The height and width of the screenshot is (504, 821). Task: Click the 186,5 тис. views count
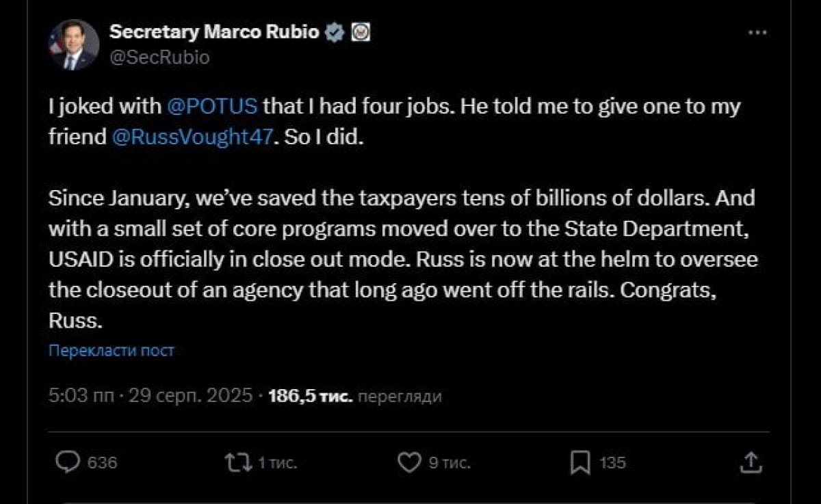311,396
